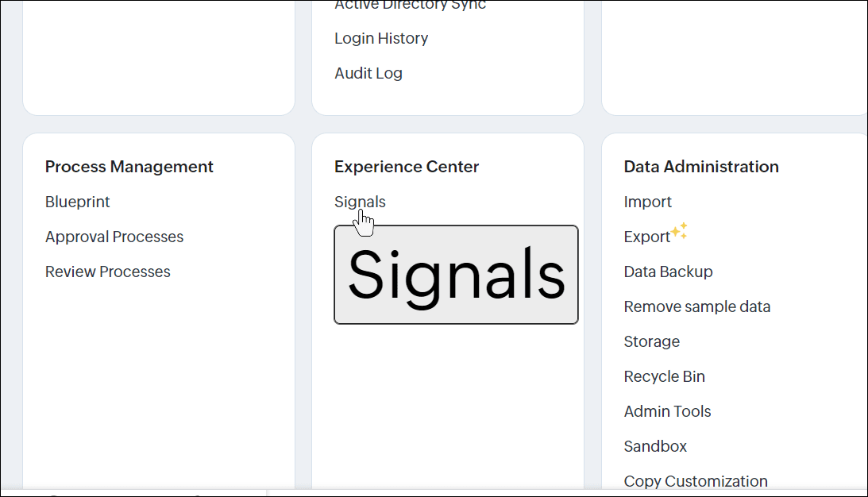Open the Audit Log link
Viewport: 868px width, 497px height.
[368, 73]
